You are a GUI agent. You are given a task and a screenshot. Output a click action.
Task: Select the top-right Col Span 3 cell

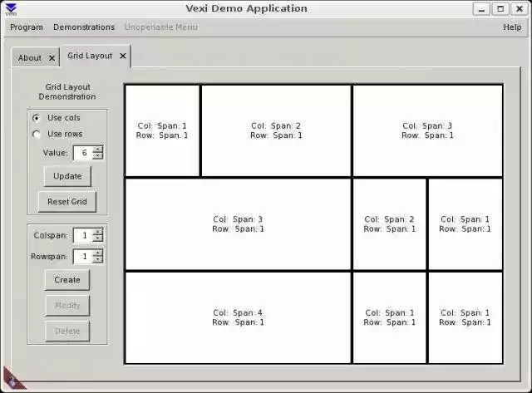[427, 130]
